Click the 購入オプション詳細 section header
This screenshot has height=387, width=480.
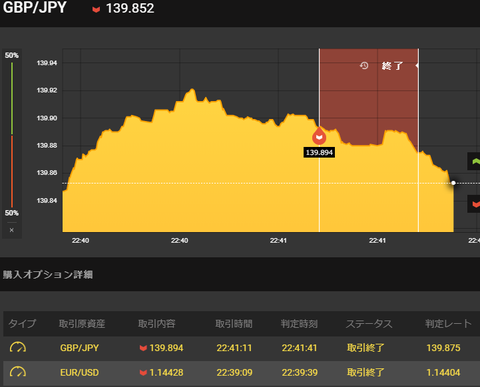coord(48,275)
